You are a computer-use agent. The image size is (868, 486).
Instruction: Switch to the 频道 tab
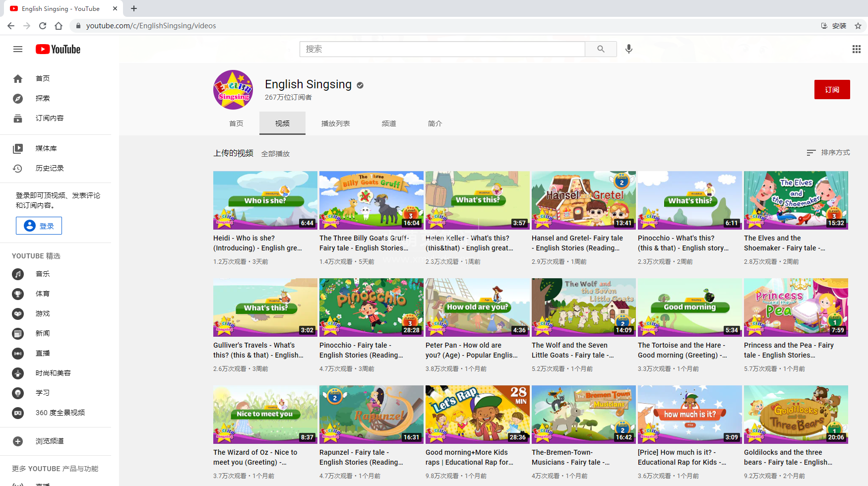pyautogui.click(x=389, y=123)
